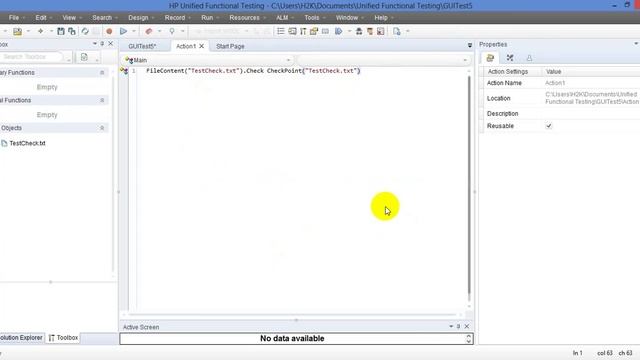This screenshot has width=640, height=360.
Task: Open the dropdown beside the Add icon
Action: tap(51, 31)
